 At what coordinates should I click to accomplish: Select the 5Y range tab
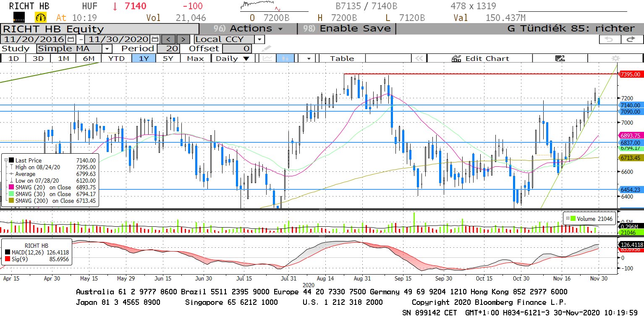coord(168,58)
